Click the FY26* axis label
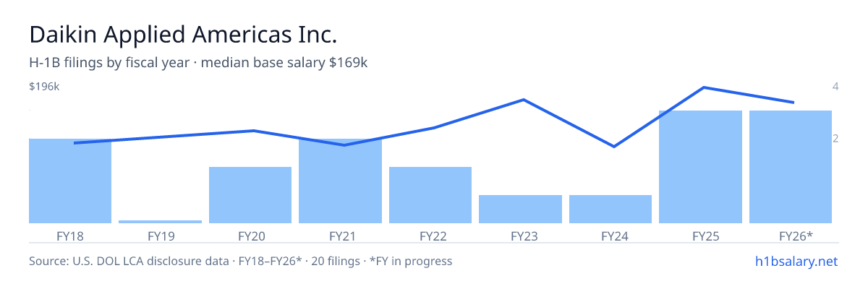This screenshot has height=289, width=868. tap(796, 236)
